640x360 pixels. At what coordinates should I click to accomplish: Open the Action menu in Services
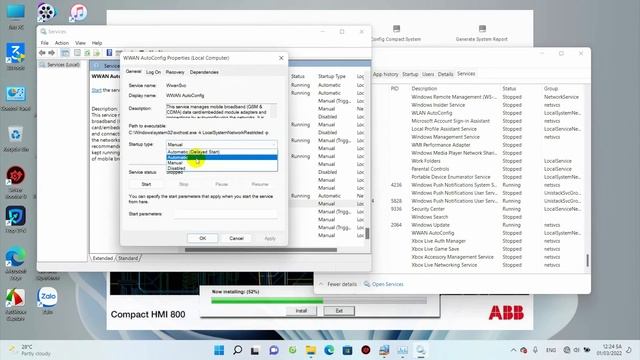tap(62, 43)
